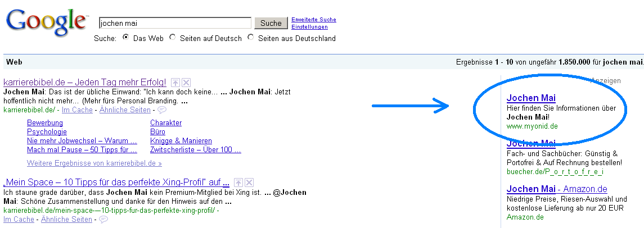Open the Bewerbung sitelink
This screenshot has height=228, width=644.
point(45,122)
